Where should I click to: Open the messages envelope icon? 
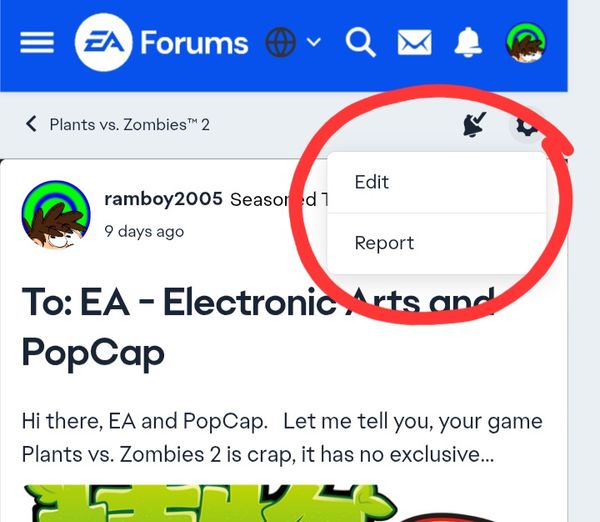(414, 42)
